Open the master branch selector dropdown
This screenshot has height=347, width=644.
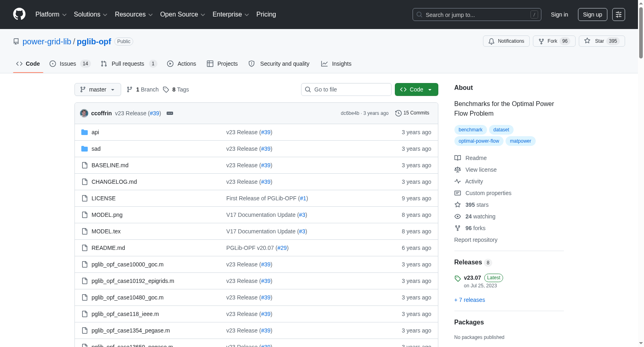pyautogui.click(x=98, y=89)
